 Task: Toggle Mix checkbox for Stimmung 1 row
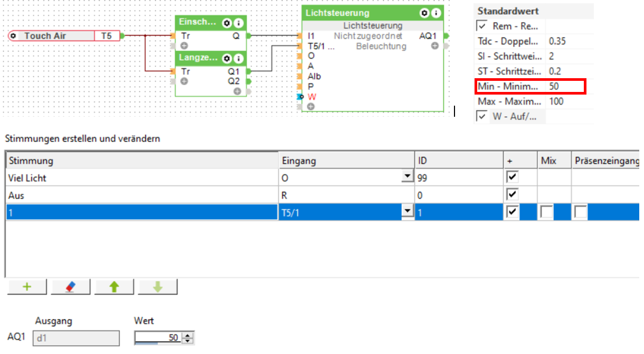[x=546, y=212]
